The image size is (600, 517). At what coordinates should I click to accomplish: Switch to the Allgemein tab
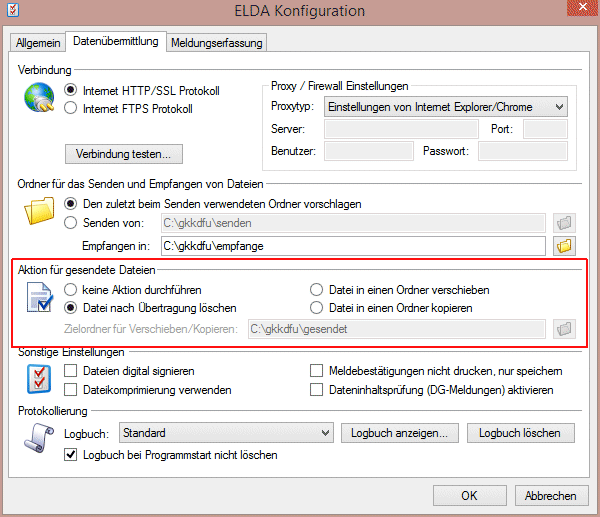tap(37, 42)
